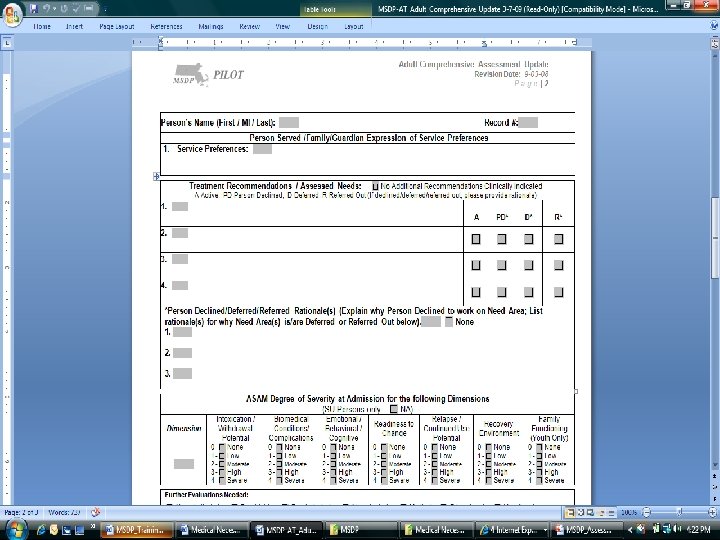The height and width of the screenshot is (540, 720).
Task: Check the A (Active) box for recommendation 2
Action: [476, 239]
